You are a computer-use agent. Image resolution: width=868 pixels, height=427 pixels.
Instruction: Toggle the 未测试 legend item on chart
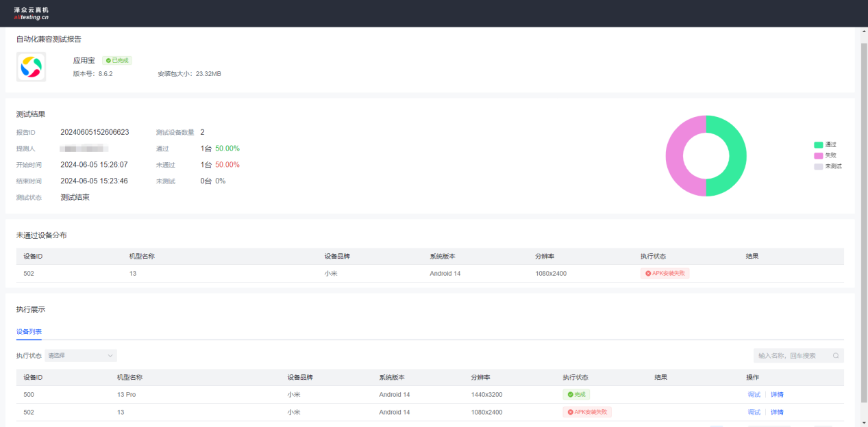pyautogui.click(x=828, y=166)
